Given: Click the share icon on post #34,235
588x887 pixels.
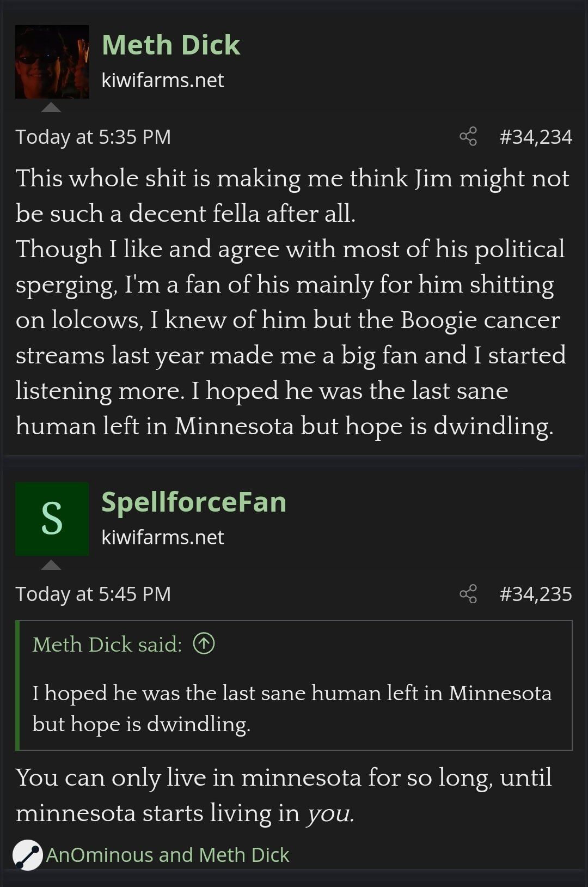Looking at the screenshot, I should 468,593.
